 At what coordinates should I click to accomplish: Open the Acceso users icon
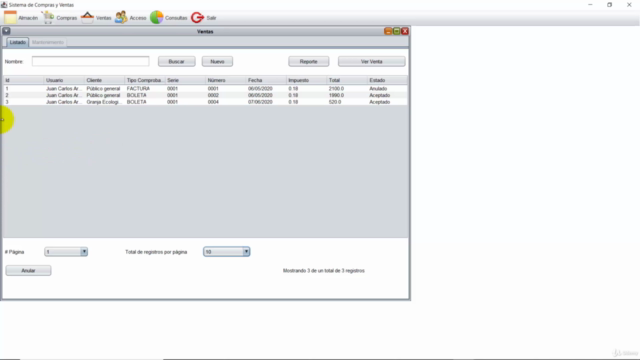[121, 18]
